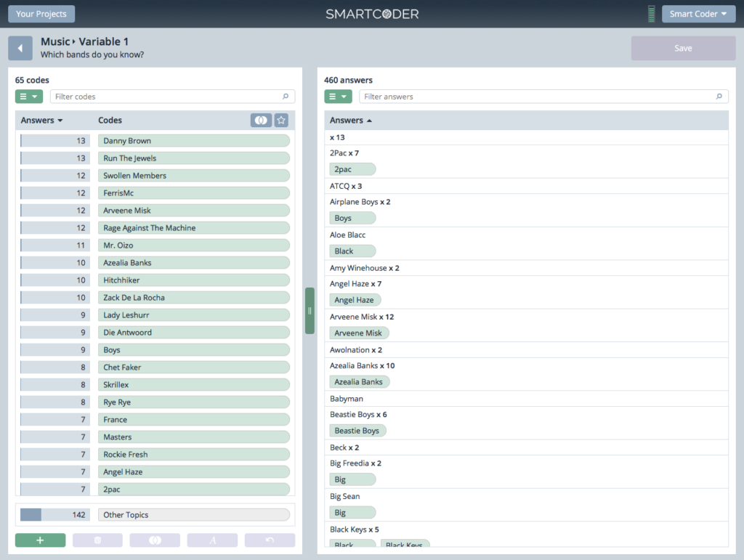Click the Filter answers input field
Viewport: 744px width, 560px height.
543,97
